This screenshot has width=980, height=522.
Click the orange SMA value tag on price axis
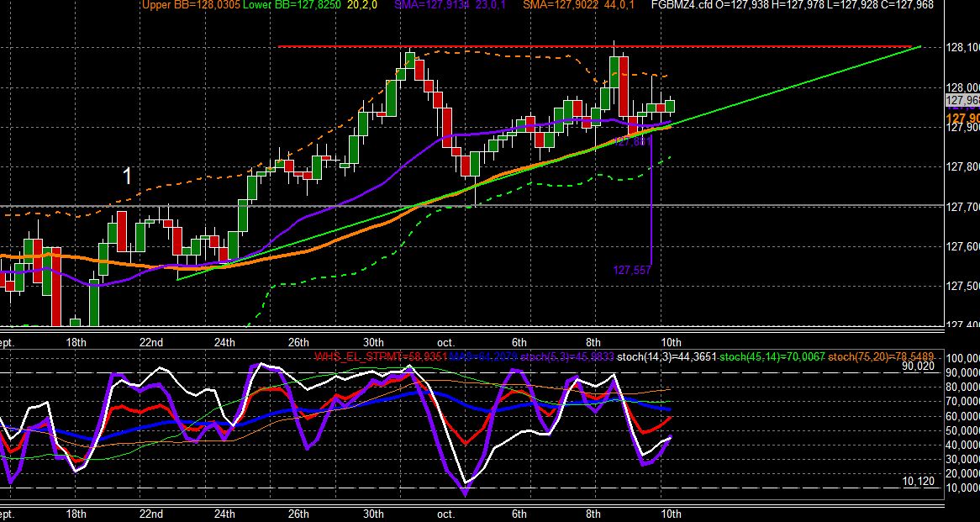962,119
